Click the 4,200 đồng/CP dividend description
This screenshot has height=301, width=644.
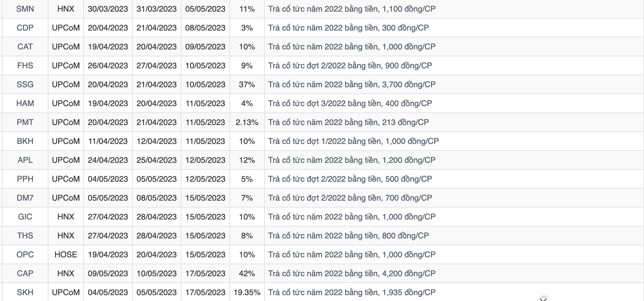[352, 274]
